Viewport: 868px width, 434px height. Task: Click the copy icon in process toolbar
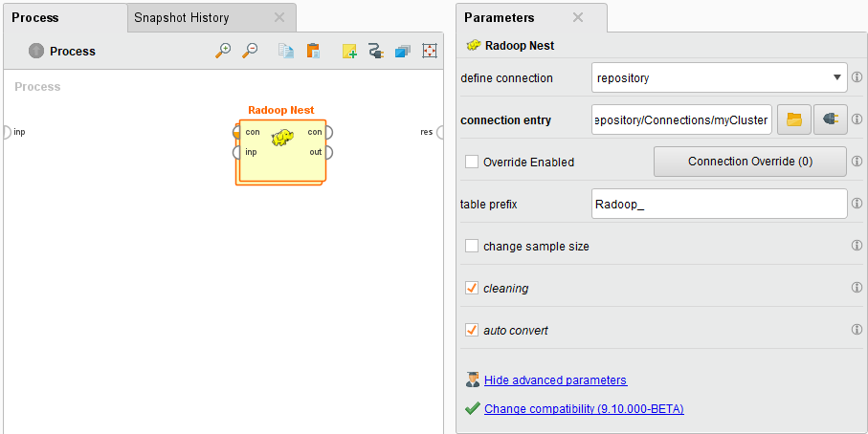point(285,51)
